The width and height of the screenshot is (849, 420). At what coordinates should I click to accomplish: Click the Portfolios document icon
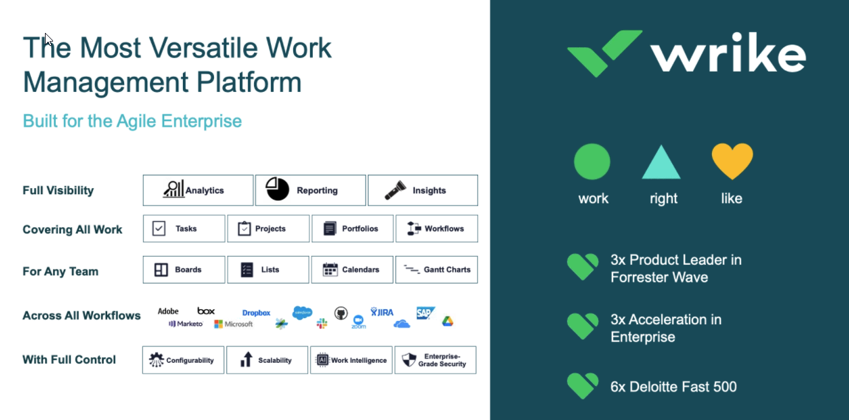[x=330, y=229]
